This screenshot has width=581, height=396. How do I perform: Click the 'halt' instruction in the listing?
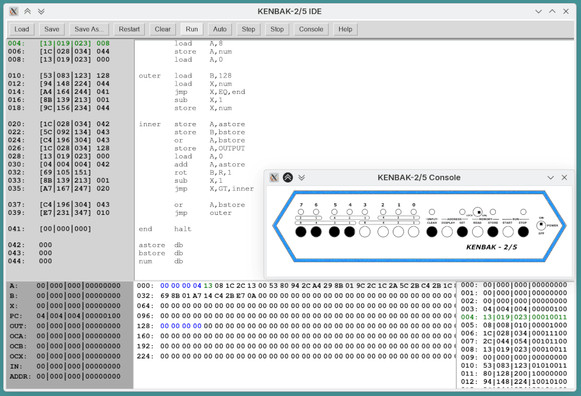coord(183,229)
